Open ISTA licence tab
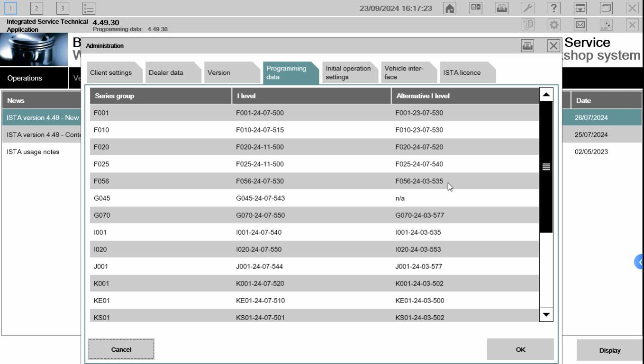Viewport: 644px width, 364px height. (x=467, y=73)
